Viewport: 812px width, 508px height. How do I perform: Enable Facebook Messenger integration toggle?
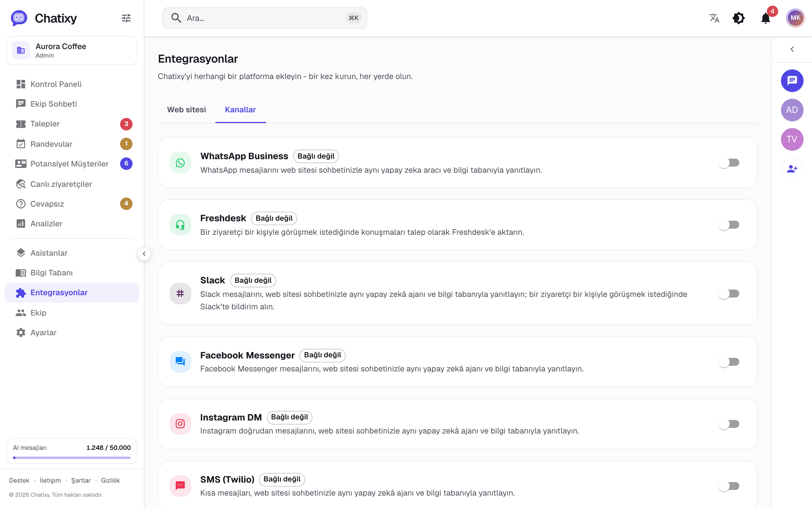(x=729, y=362)
